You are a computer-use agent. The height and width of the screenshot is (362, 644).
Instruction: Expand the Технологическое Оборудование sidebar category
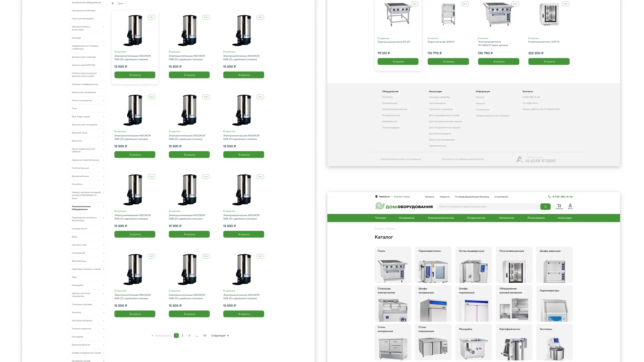(104, 207)
